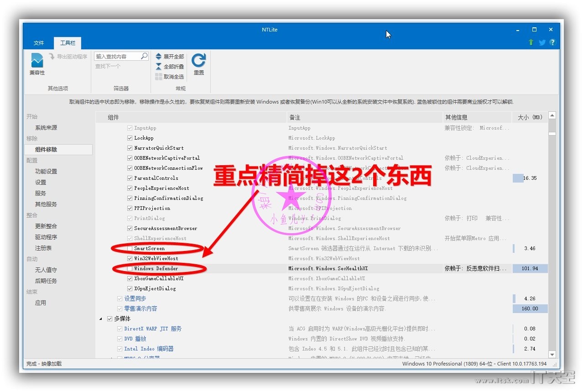
Task: Sort by 大小 (MB) column header
Action: (x=530, y=117)
